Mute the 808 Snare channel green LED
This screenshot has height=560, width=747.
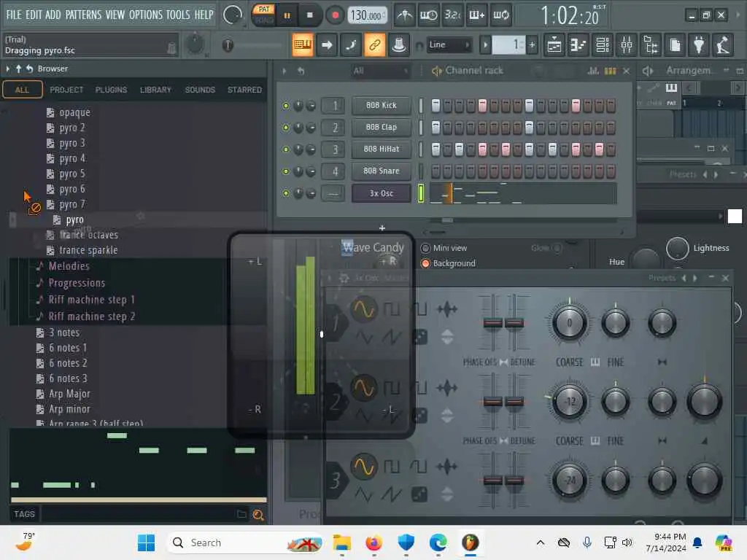(x=286, y=171)
